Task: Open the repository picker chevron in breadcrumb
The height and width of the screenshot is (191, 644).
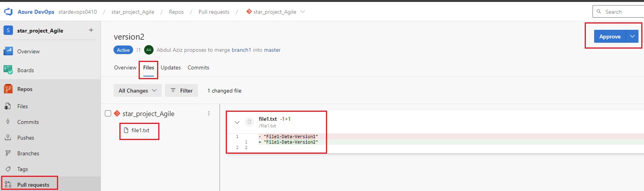Action: point(302,12)
